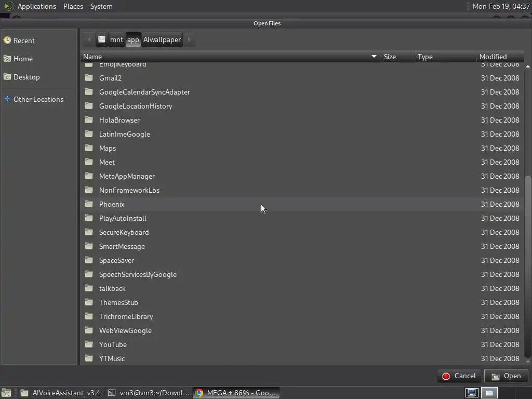This screenshot has width=532, height=399.
Task: Open the System menu
Action: pyautogui.click(x=101, y=6)
